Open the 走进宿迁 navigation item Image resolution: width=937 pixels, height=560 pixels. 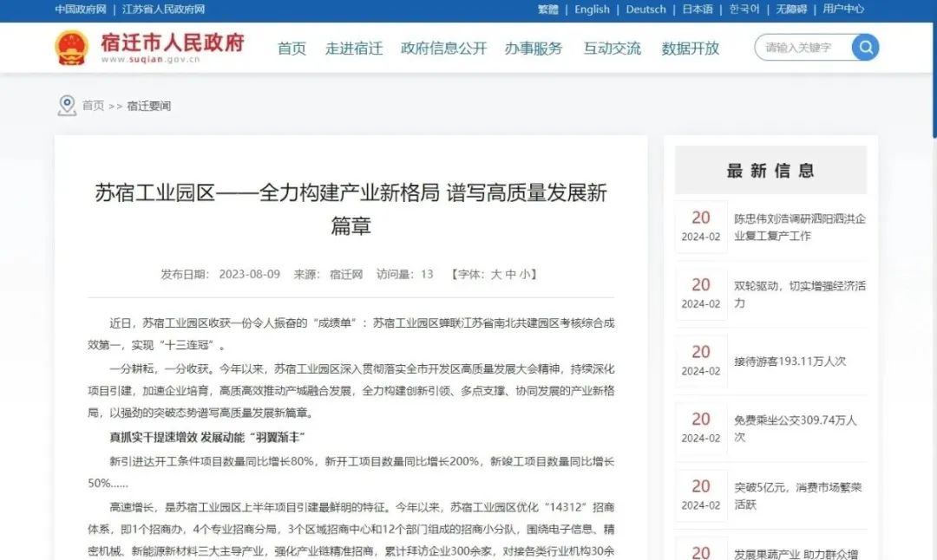tap(354, 49)
